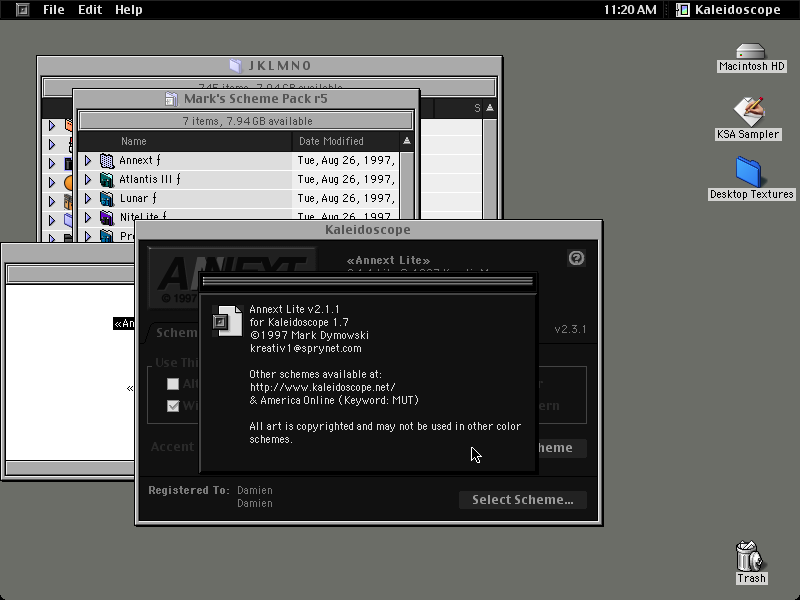The width and height of the screenshot is (800, 600).
Task: Click the Mark's Scheme Pack vertical scrollbar
Action: coord(407,186)
